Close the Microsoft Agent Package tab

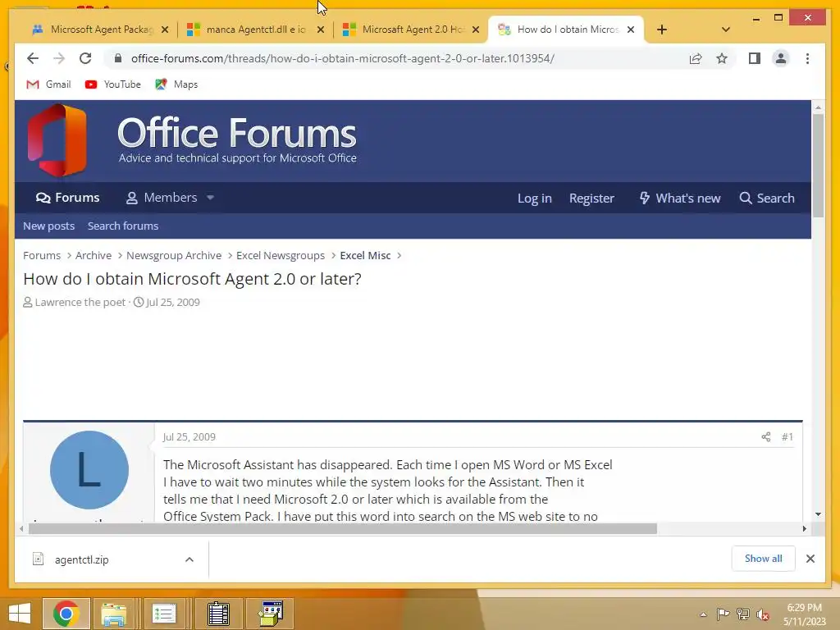click(165, 30)
